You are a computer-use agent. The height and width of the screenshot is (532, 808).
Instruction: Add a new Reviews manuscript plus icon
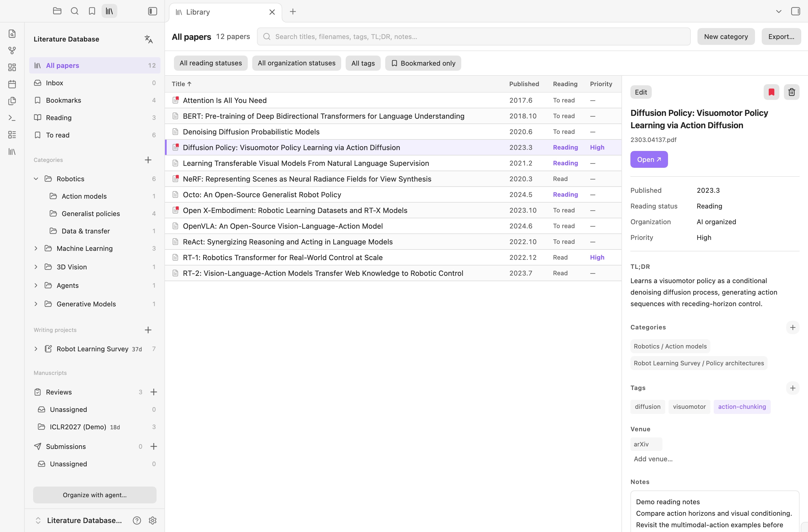[x=154, y=392]
